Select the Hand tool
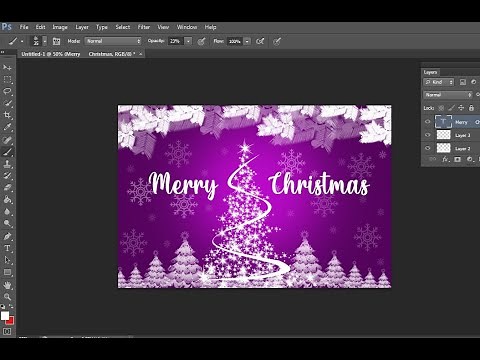The height and width of the screenshot is (360, 480). click(x=7, y=285)
